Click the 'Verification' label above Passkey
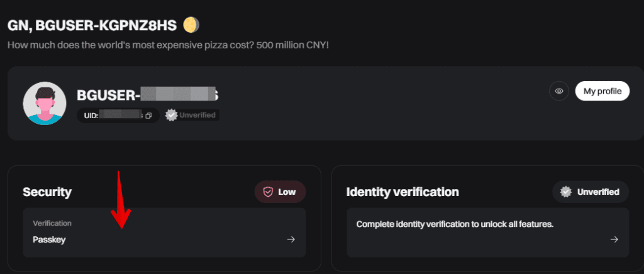Viewport: 644px width, 274px height. pos(52,223)
